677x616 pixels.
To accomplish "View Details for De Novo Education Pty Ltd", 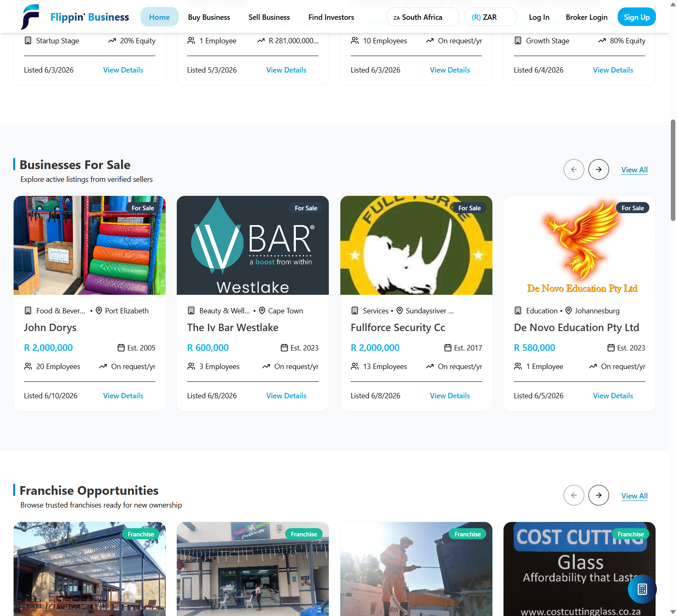I will [x=613, y=395].
